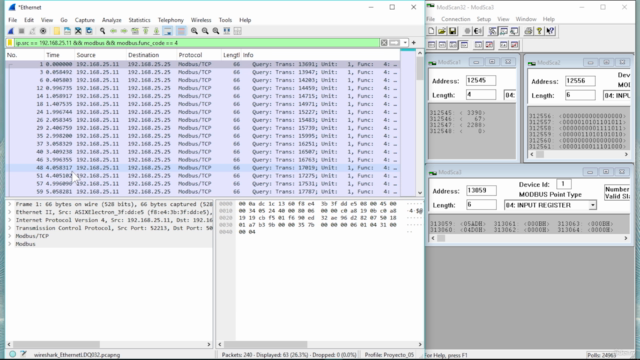This screenshot has width=640, height=360.
Task: Jump to the first packet
Action: point(145,31)
